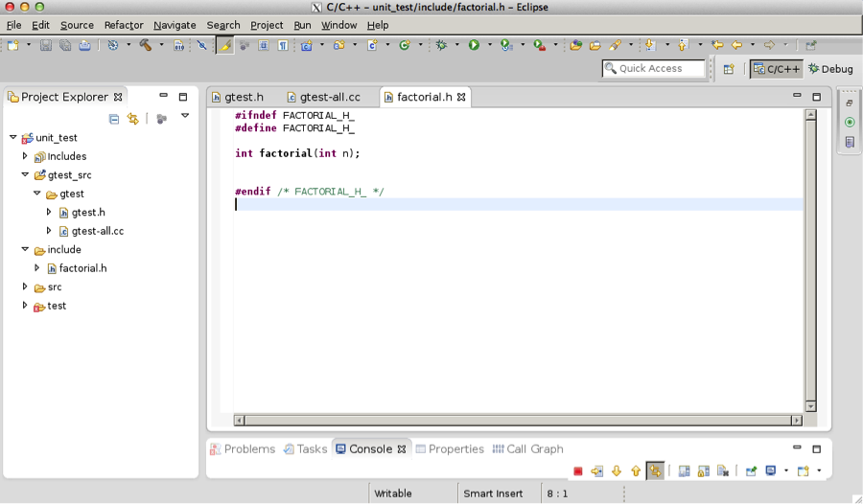Switch to the C/C++ perspective
The image size is (863, 504).
click(x=776, y=69)
